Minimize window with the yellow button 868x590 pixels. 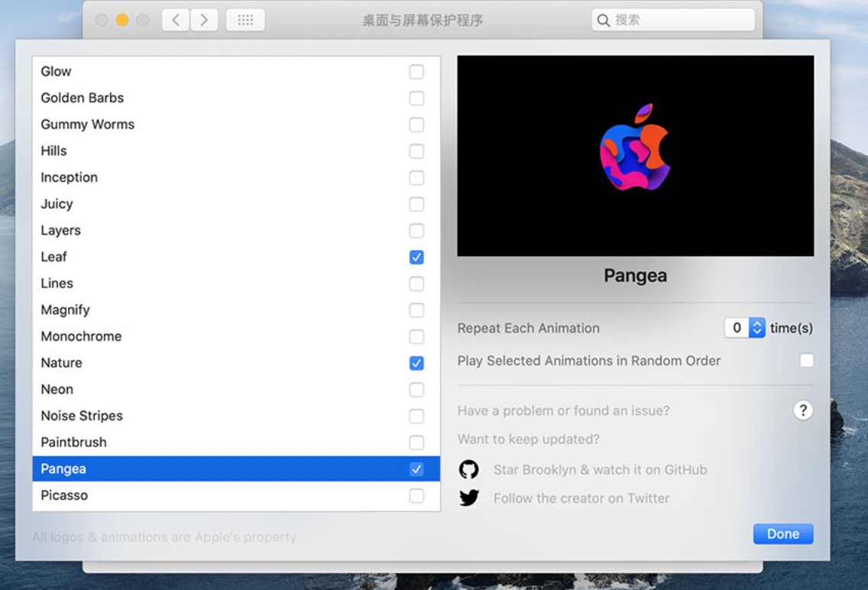click(121, 20)
